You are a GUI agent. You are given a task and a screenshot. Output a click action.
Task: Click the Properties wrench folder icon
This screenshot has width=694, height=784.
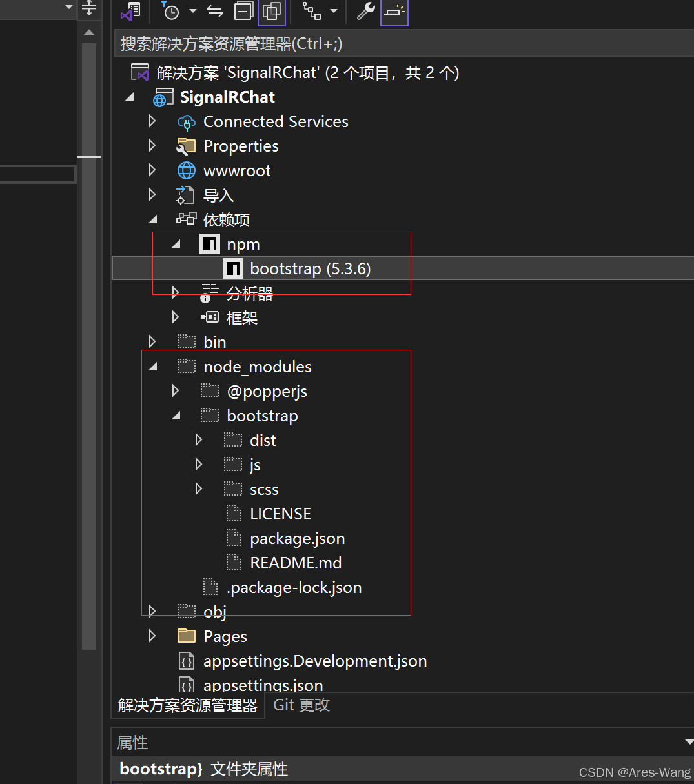coord(186,146)
